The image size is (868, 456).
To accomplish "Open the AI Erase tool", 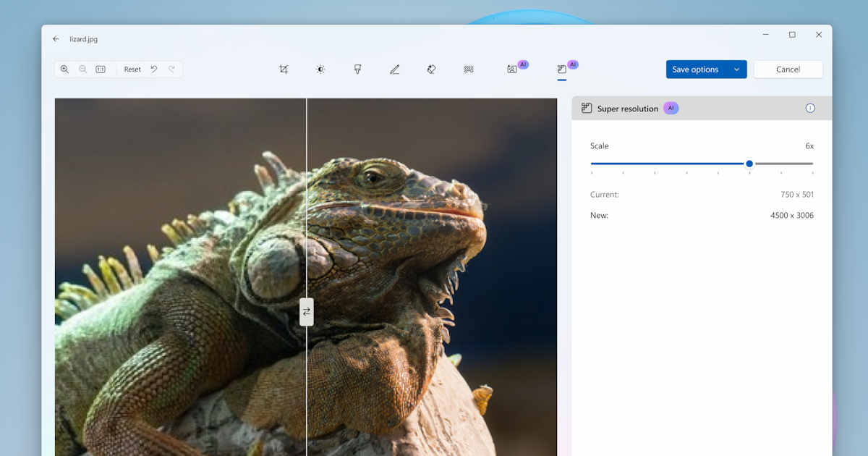I will tap(431, 69).
